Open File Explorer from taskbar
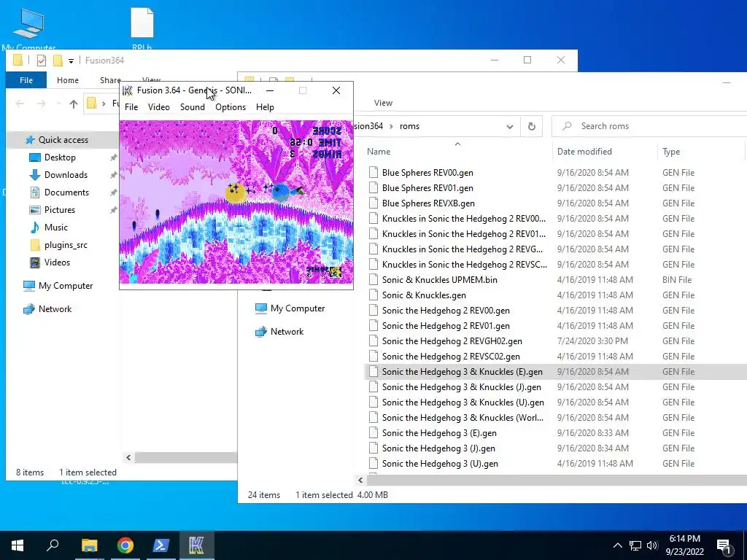Viewport: 747px width, 560px height. click(89, 545)
